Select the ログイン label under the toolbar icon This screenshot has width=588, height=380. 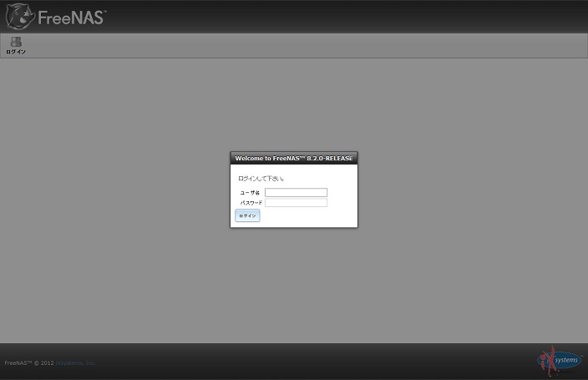pyautogui.click(x=16, y=52)
